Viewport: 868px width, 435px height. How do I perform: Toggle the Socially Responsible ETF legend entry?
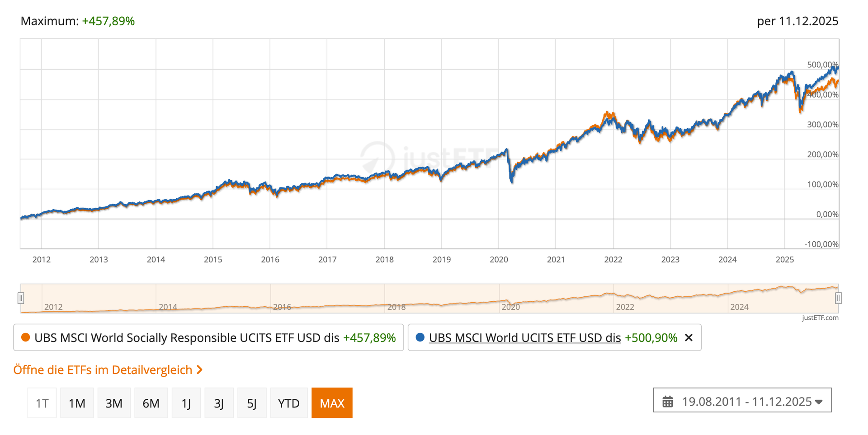click(x=187, y=338)
